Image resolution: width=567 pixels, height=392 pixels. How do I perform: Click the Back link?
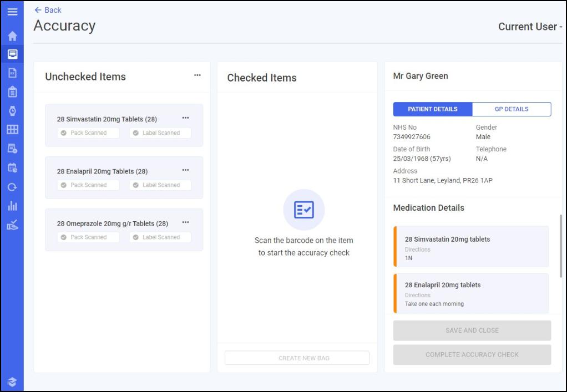pyautogui.click(x=48, y=10)
